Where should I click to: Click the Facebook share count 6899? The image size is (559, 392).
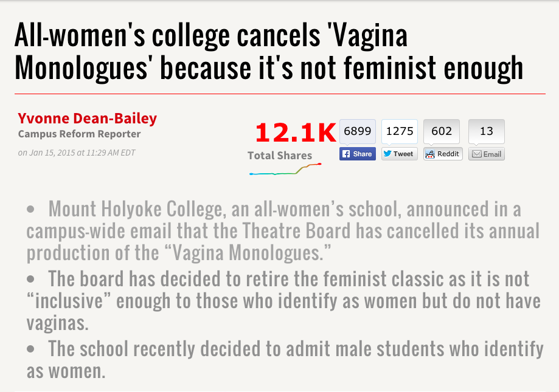coord(357,131)
